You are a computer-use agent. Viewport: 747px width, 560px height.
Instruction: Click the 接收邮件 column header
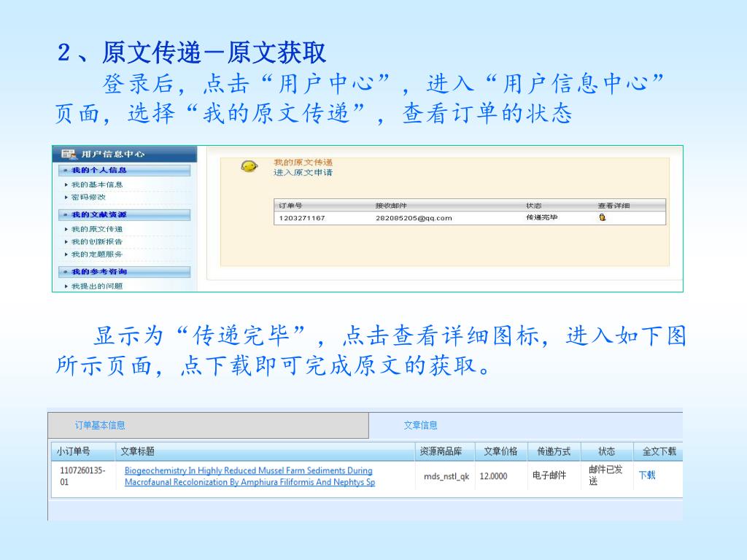(x=391, y=206)
